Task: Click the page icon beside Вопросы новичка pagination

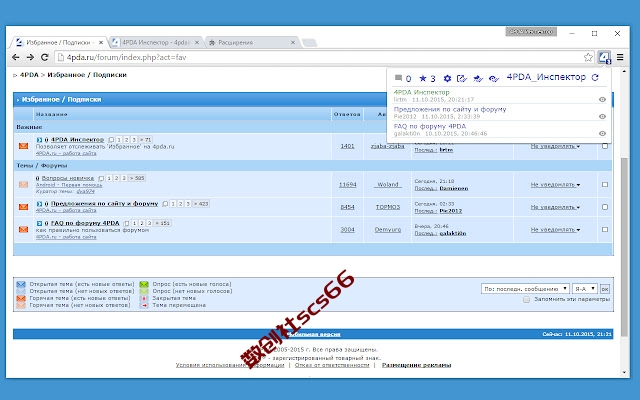Action: 101,178
